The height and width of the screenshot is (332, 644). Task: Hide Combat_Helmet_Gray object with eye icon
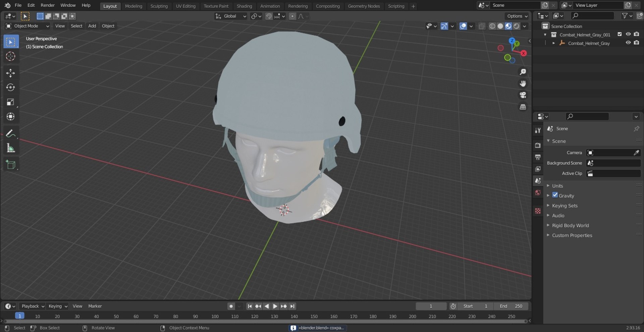(x=628, y=43)
